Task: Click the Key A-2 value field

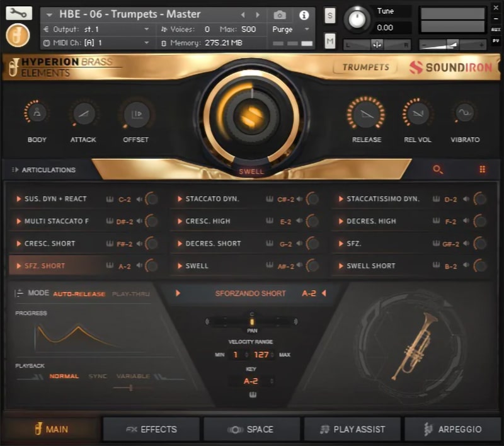Action: [251, 381]
